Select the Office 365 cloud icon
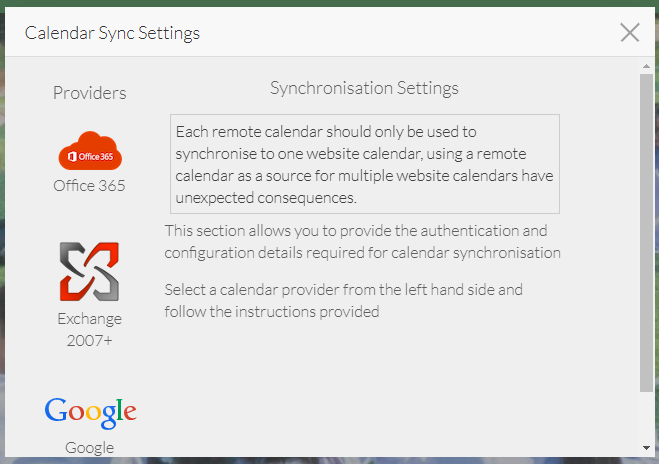The width and height of the screenshot is (659, 464). (90, 152)
